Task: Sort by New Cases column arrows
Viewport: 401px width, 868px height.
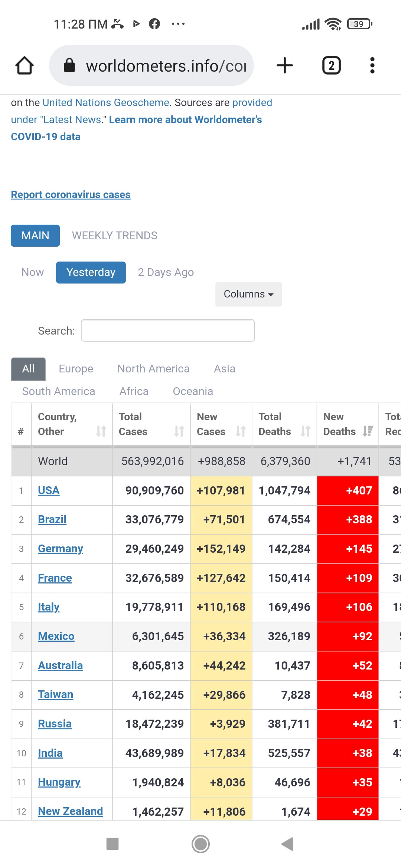Action: click(x=241, y=431)
